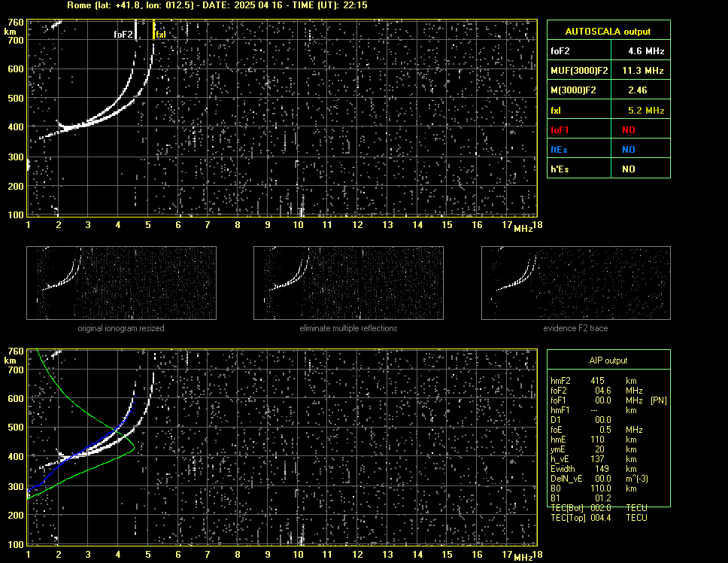
Task: Click the hmF2 value '415' in AIP output
Action: click(x=598, y=381)
